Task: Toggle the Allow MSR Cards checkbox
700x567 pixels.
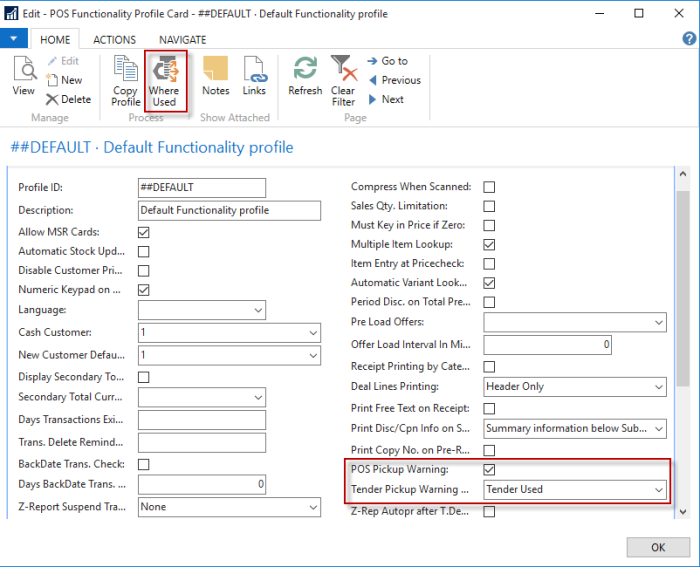Action: click(144, 232)
